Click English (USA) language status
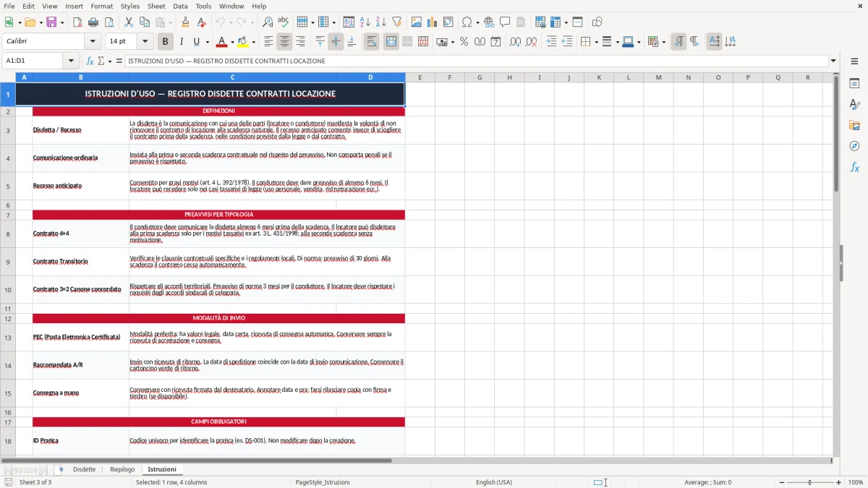Screen dimensions: 868x488 coord(494,482)
